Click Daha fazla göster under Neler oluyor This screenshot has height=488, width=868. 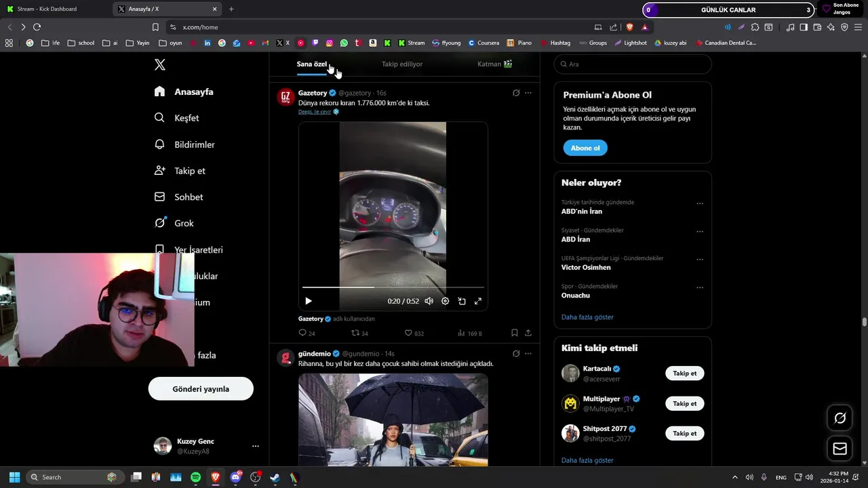[587, 317]
